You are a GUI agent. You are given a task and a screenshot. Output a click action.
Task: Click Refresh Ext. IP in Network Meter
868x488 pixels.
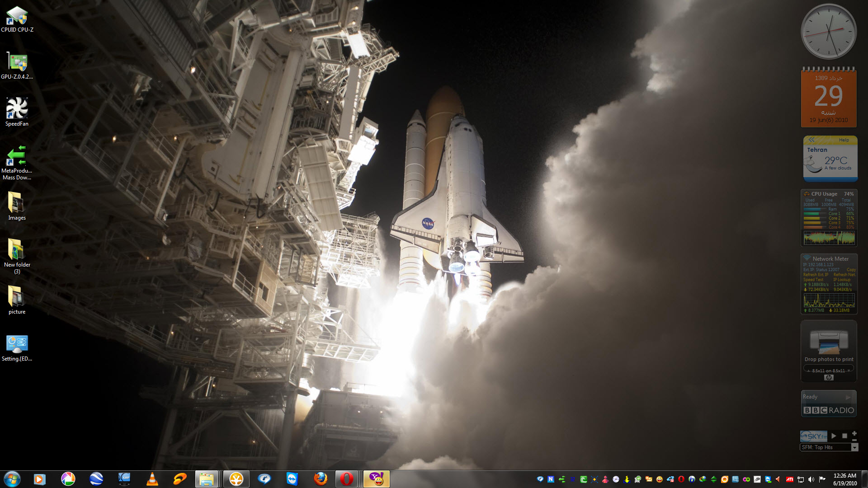tap(816, 275)
